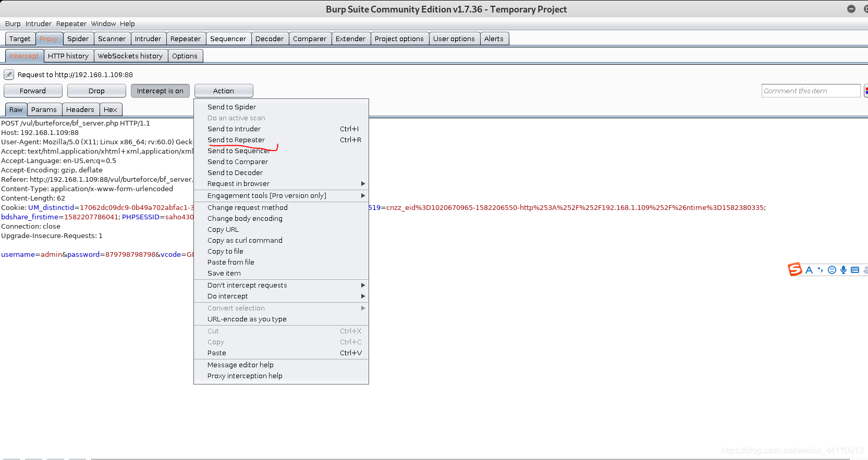Switch to the Sequencer tab
868x460 pixels.
[228, 39]
